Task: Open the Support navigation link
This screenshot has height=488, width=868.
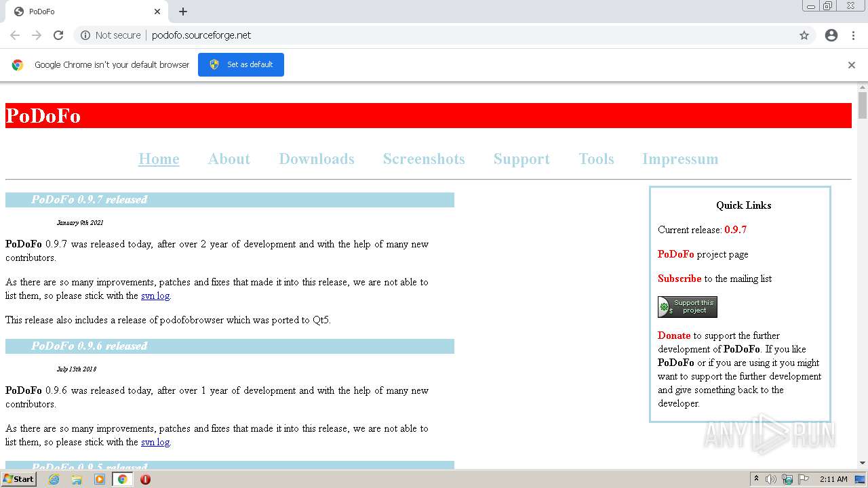Action: (x=521, y=159)
